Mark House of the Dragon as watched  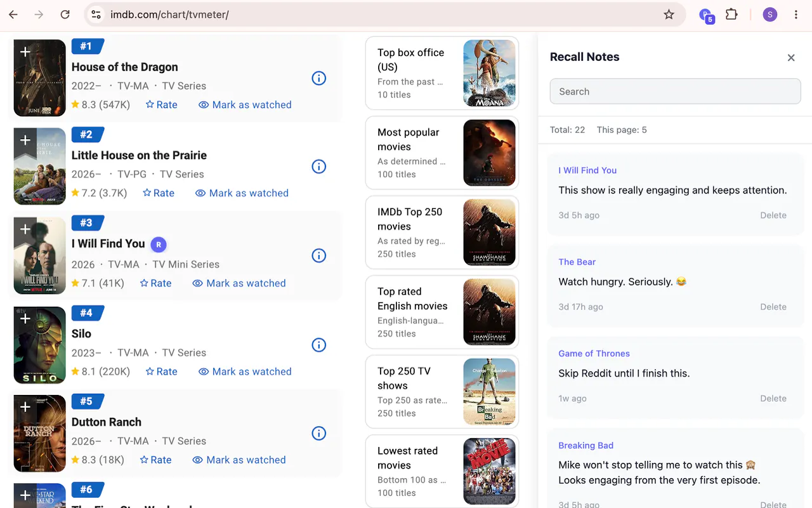point(245,105)
